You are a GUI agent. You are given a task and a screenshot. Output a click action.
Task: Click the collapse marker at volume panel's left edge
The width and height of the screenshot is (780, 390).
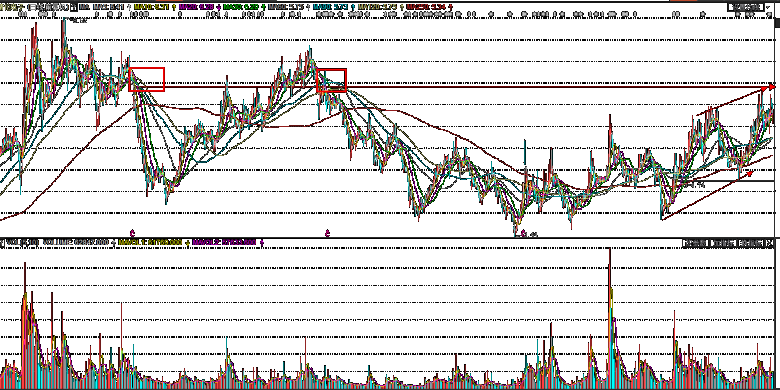(2, 243)
